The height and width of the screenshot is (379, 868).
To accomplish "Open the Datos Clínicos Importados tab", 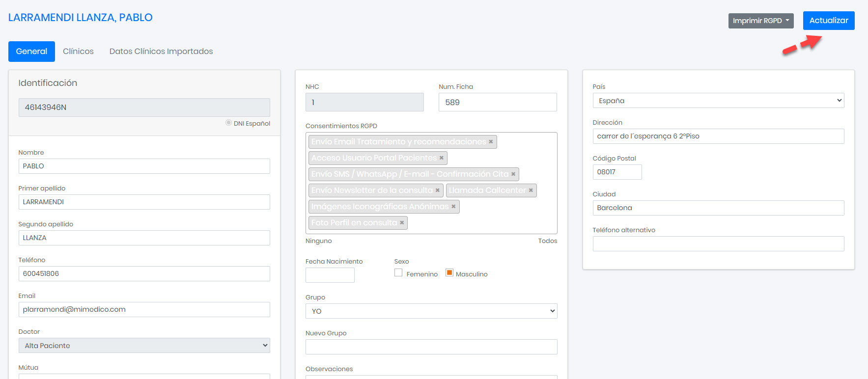I will click(161, 52).
